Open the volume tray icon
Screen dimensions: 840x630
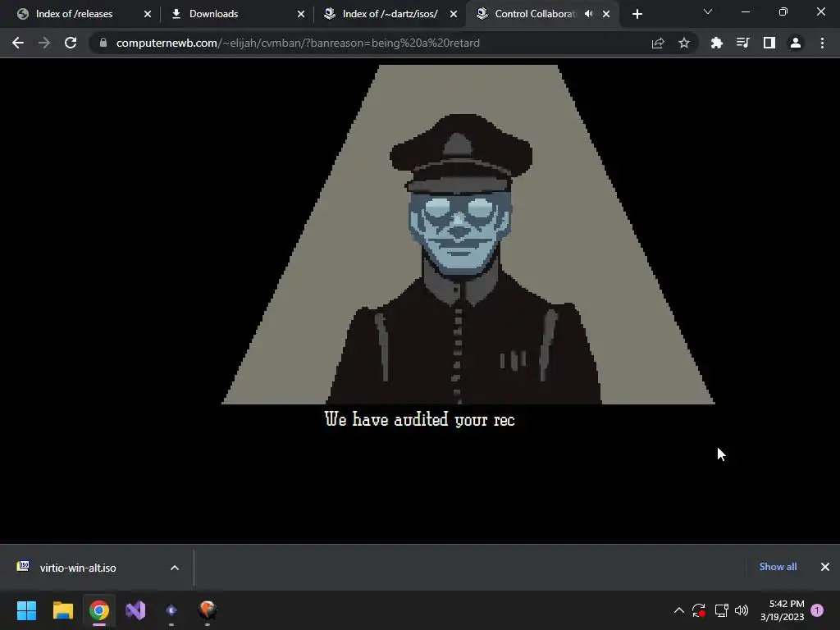[x=742, y=610]
